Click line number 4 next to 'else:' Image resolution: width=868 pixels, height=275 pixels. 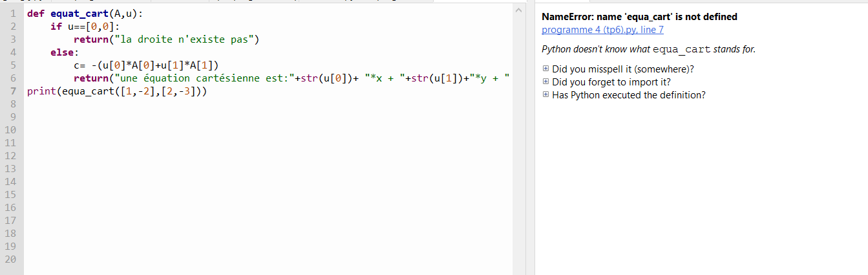[12, 52]
